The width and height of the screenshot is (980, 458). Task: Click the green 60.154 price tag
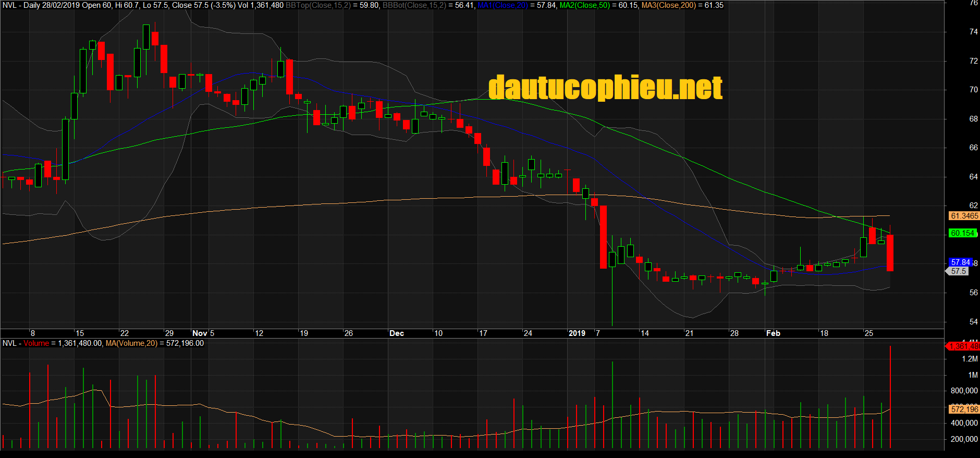coord(962,233)
